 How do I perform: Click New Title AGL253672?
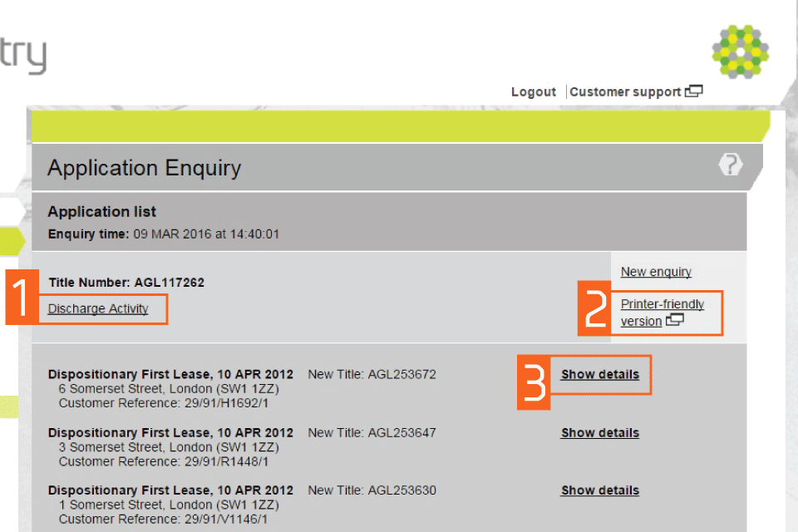tap(372, 375)
